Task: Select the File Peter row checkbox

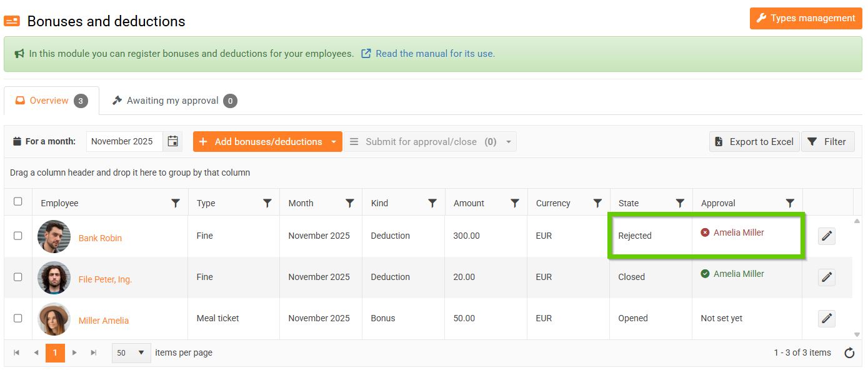Action: point(18,277)
